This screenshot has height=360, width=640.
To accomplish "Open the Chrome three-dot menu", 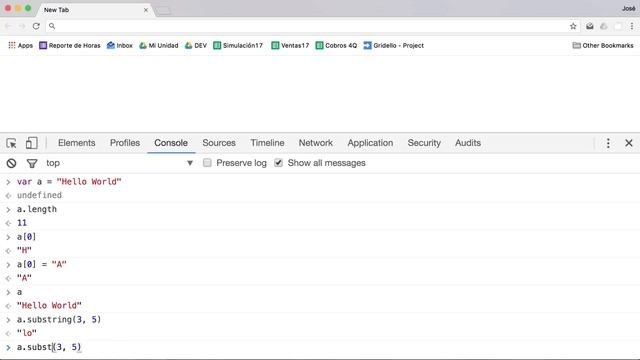I will [x=632, y=26].
